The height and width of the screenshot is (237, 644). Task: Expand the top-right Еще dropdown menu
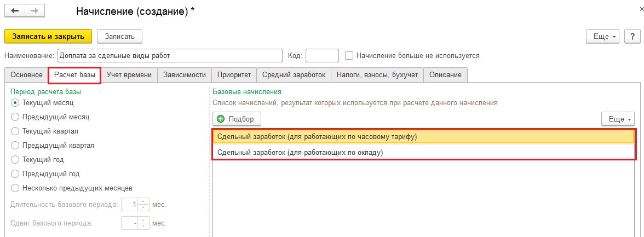click(x=605, y=36)
